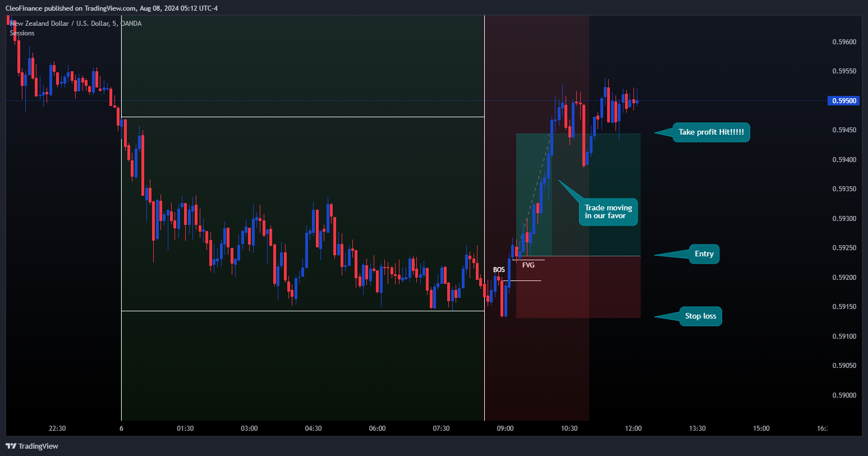Click the 0.59450 price axis label
The height and width of the screenshot is (456, 868).
[844, 130]
